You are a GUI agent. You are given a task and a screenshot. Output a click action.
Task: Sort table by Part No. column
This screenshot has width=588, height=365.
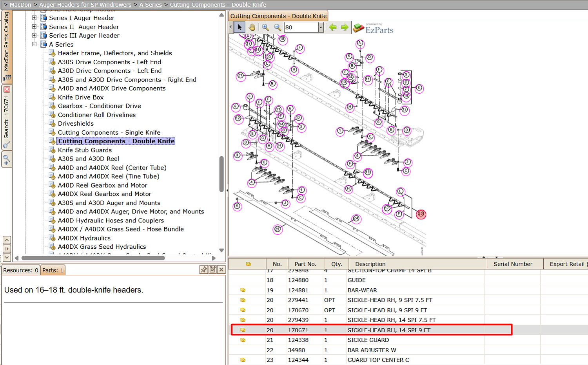coord(305,264)
